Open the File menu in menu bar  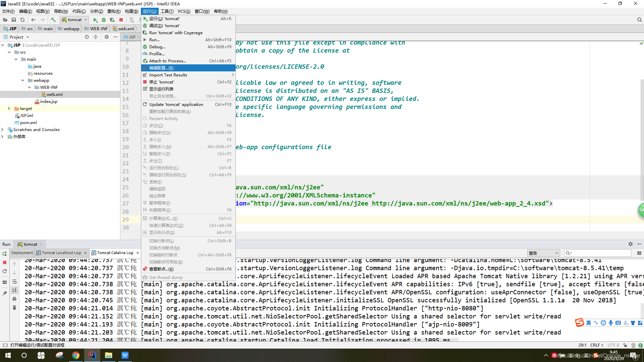(8, 11)
